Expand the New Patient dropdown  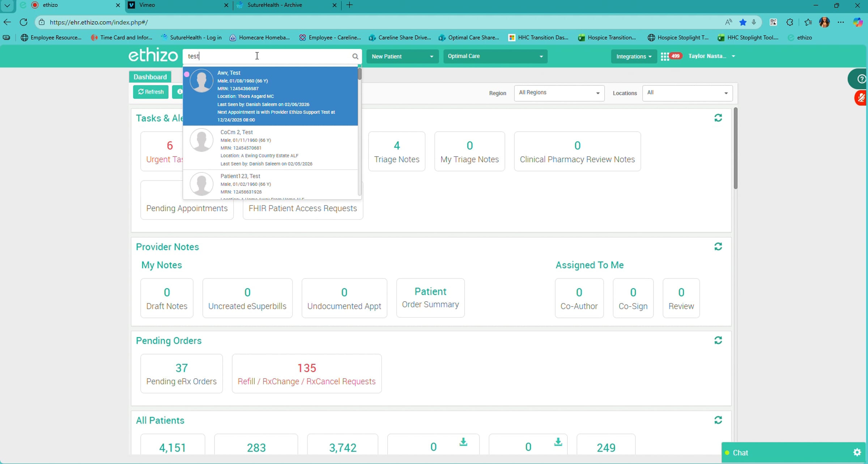tap(403, 56)
